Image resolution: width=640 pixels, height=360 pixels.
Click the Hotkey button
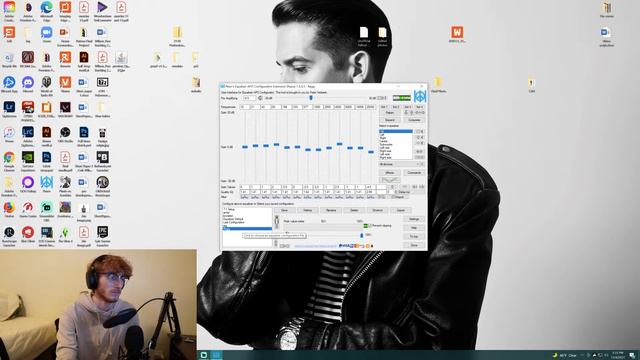[x=308, y=210]
